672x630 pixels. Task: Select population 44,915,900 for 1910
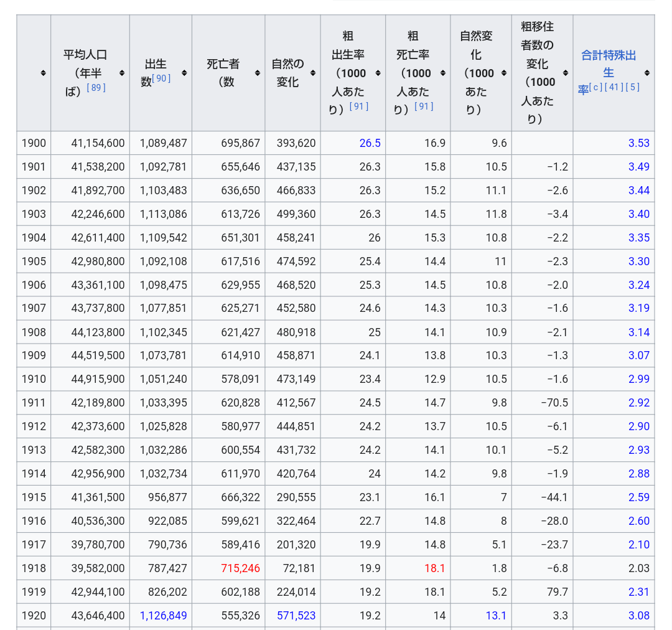click(x=90, y=379)
